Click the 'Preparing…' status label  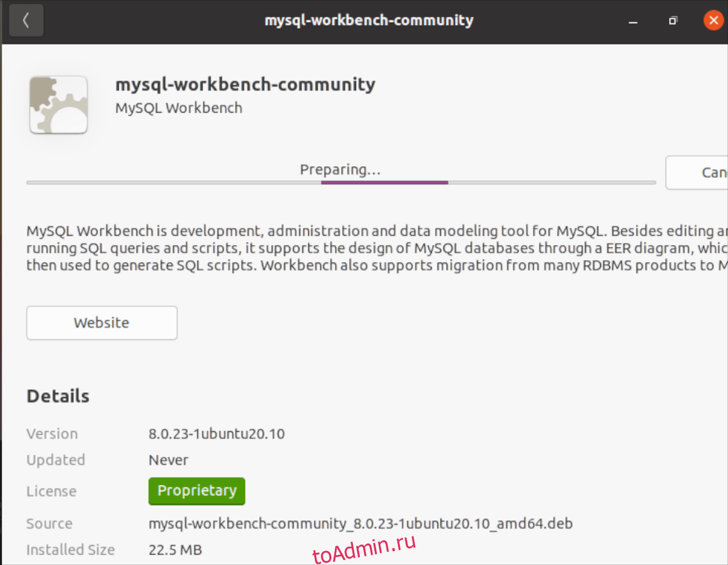pos(340,170)
